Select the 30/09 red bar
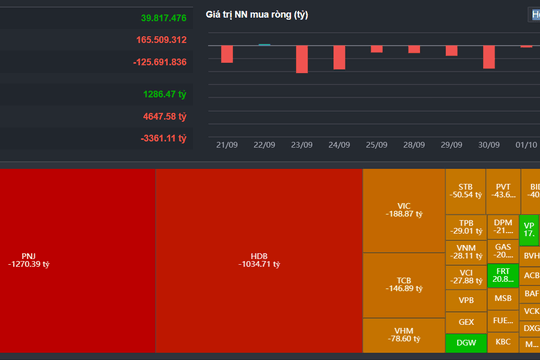Screen dimensions: 540x360 point(489,57)
